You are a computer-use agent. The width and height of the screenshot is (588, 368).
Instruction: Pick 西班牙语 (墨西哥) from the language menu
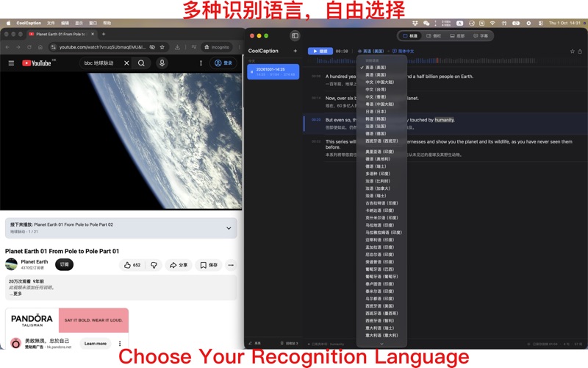(381, 314)
